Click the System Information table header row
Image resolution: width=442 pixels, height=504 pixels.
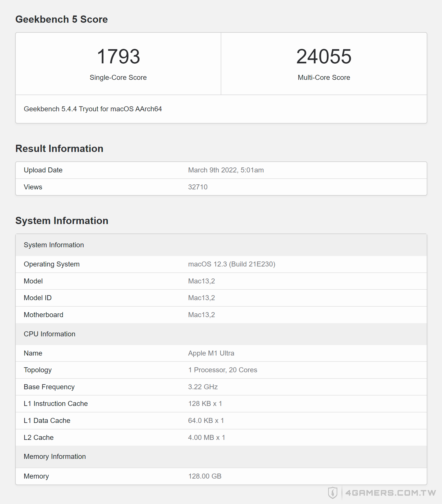click(x=221, y=245)
